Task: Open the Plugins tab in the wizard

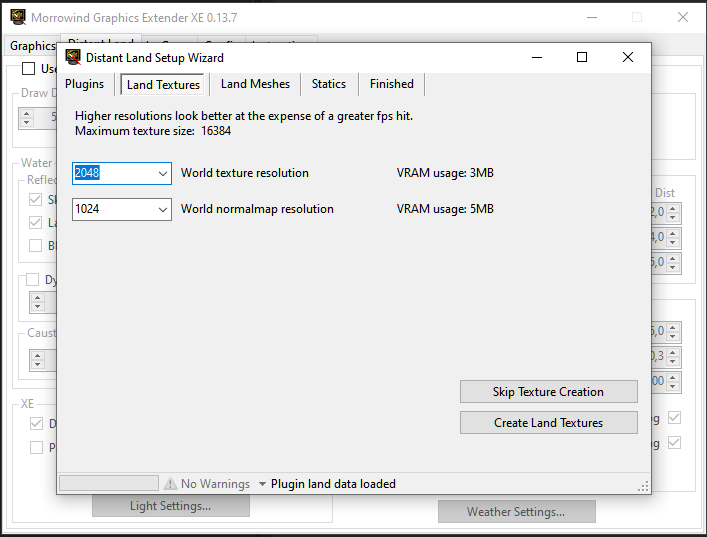Action: point(85,84)
